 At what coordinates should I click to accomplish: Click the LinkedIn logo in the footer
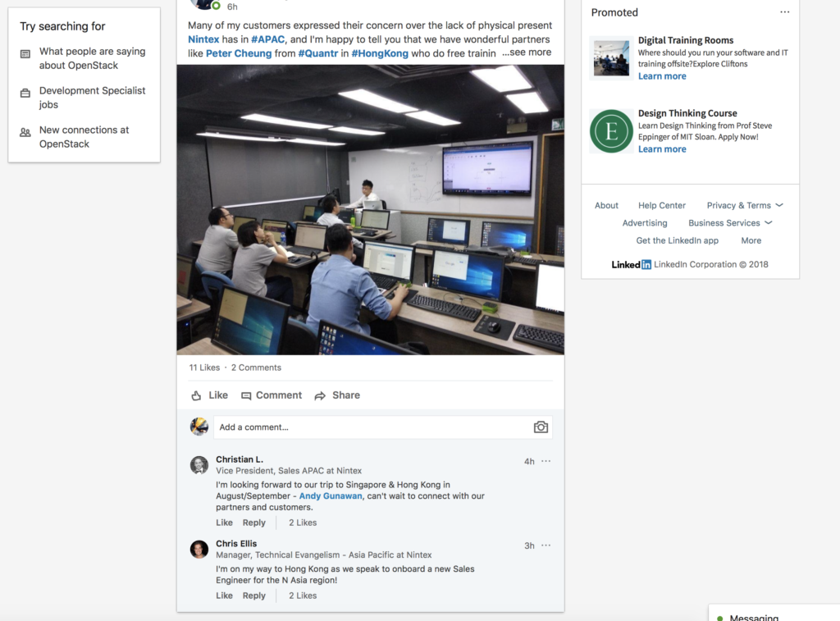(x=632, y=265)
